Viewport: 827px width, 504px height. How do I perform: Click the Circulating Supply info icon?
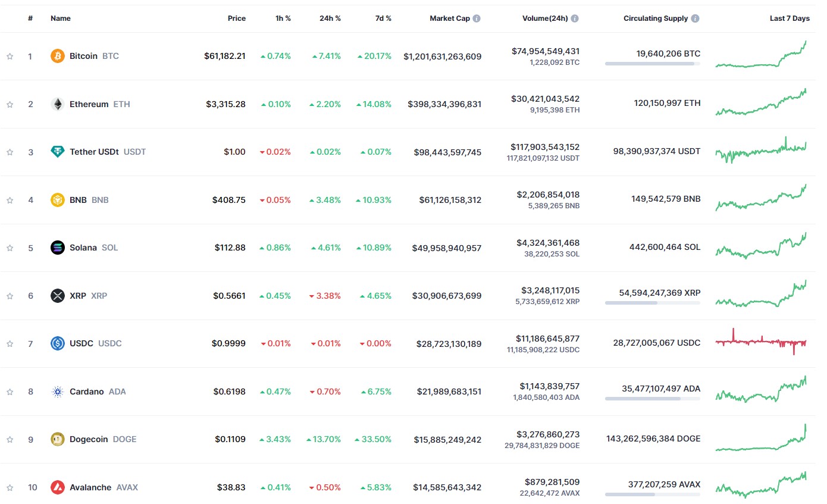point(696,18)
